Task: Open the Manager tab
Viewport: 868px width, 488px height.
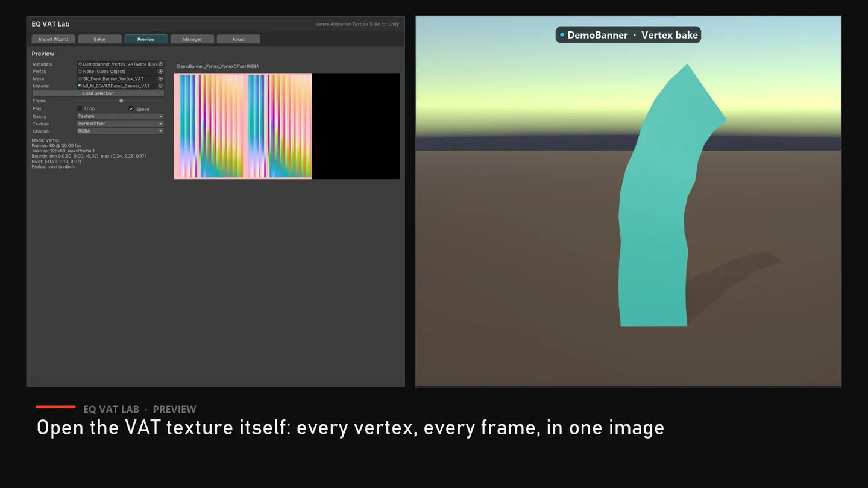Action: click(192, 39)
